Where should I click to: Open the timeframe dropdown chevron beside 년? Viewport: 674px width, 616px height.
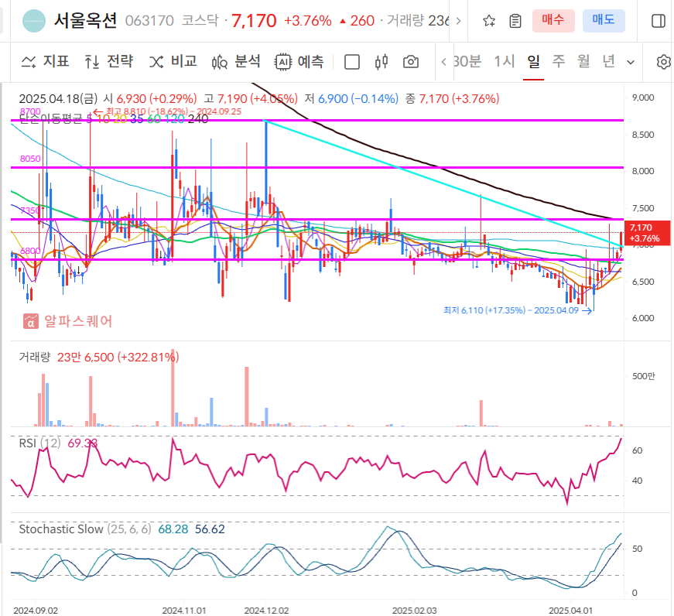(629, 61)
